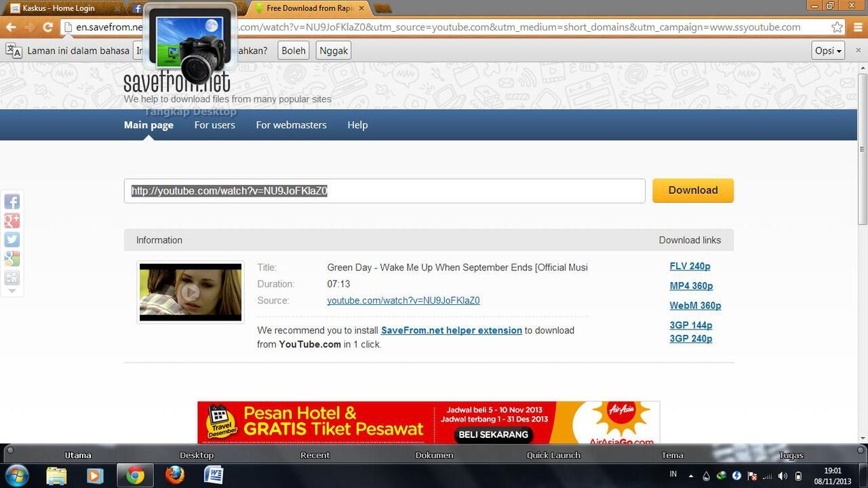Close the translation bar
Viewport: 868px width, 488px height.
point(858,51)
